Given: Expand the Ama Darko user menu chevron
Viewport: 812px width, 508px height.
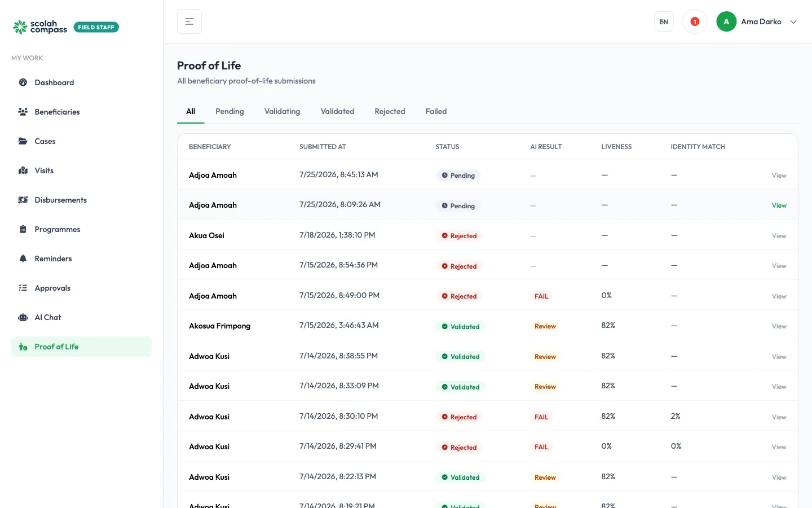Looking at the screenshot, I should pyautogui.click(x=793, y=22).
